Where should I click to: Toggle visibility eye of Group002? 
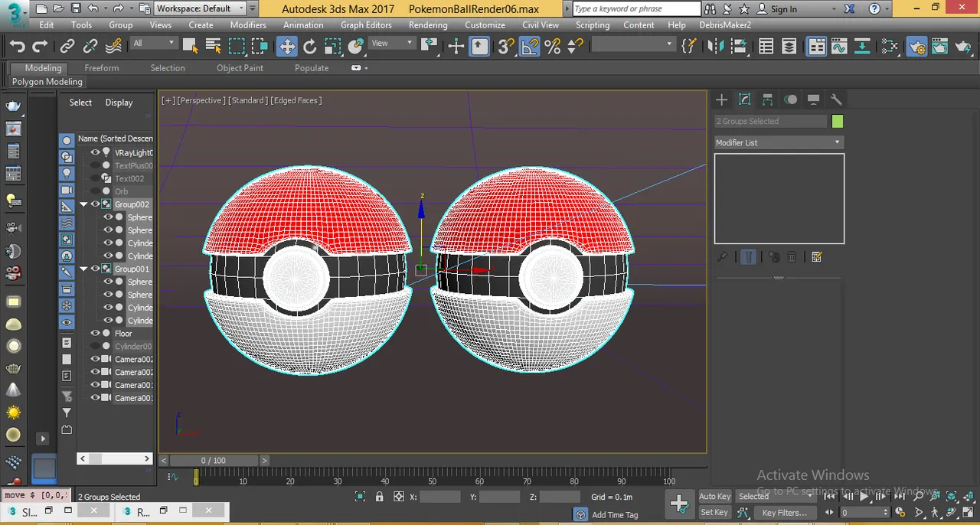(96, 204)
